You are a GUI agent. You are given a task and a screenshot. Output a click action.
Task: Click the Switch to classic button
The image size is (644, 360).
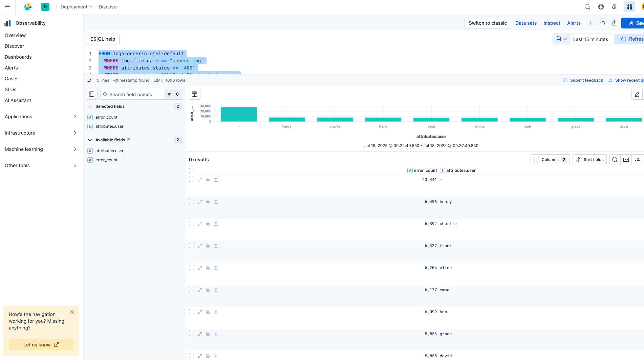[488, 23]
